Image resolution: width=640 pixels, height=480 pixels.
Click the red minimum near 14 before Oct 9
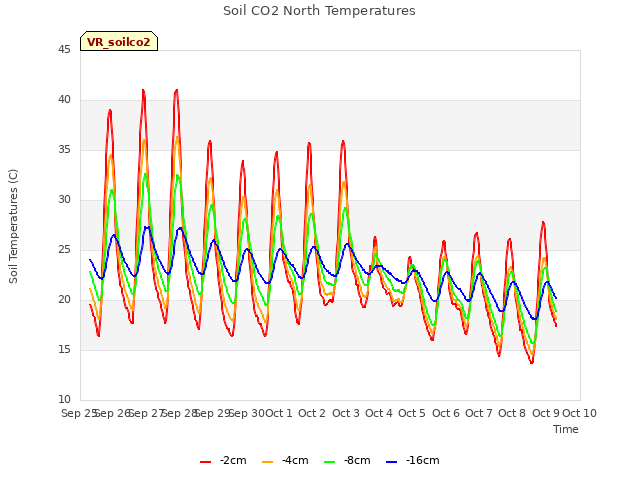point(532,362)
